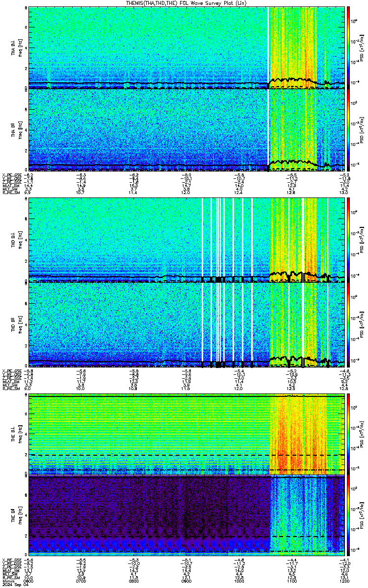
Task: Click the color bar beside THD B-parallel panel
Action: click(x=349, y=324)
